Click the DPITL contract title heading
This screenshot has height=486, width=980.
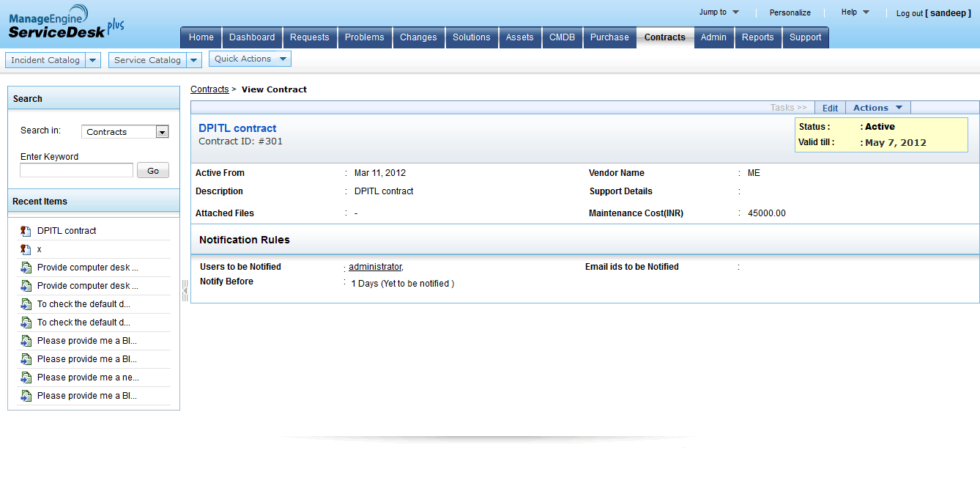point(237,128)
